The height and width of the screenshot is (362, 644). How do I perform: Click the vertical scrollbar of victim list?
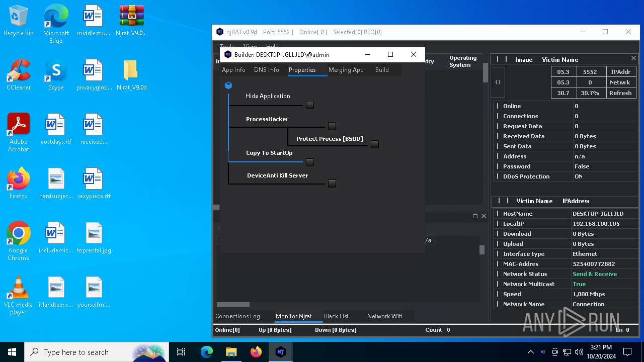click(486, 73)
